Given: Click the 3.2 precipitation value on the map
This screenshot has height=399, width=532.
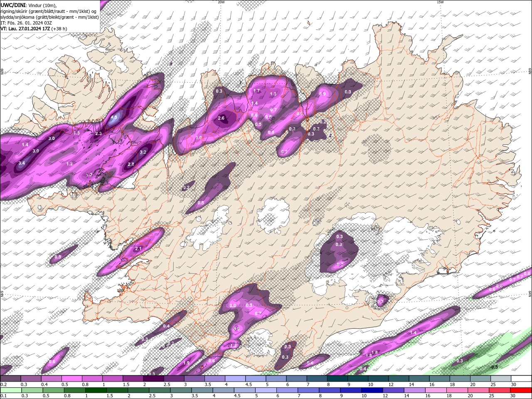Looking at the screenshot, I should [143, 153].
